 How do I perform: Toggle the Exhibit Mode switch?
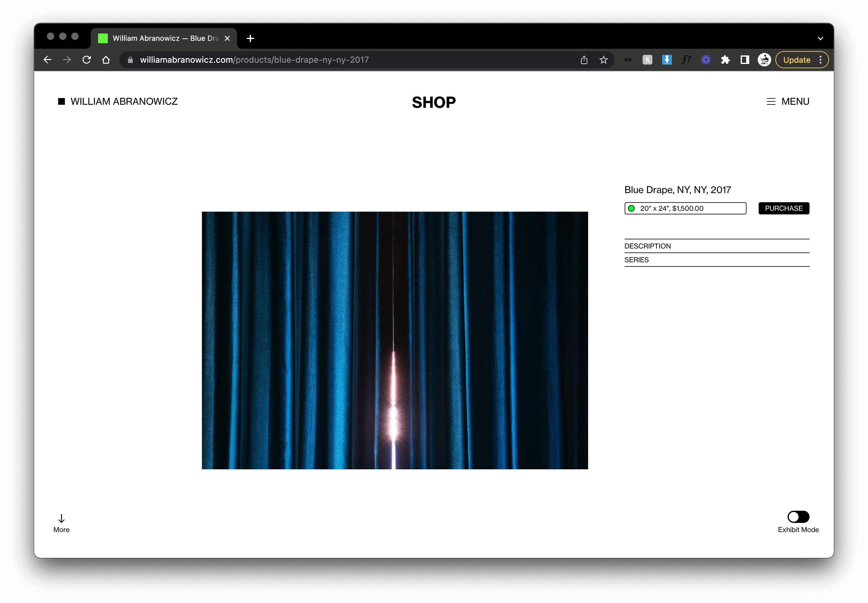798,517
